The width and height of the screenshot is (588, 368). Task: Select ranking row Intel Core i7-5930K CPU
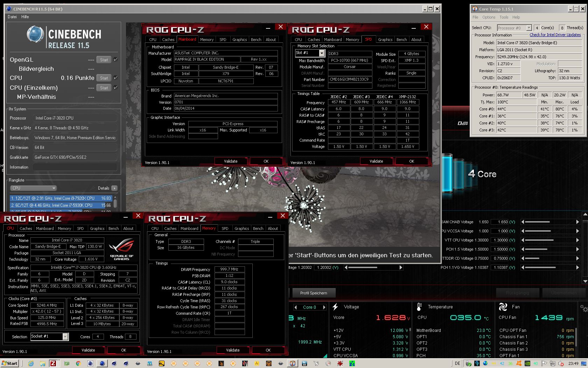coord(61,205)
